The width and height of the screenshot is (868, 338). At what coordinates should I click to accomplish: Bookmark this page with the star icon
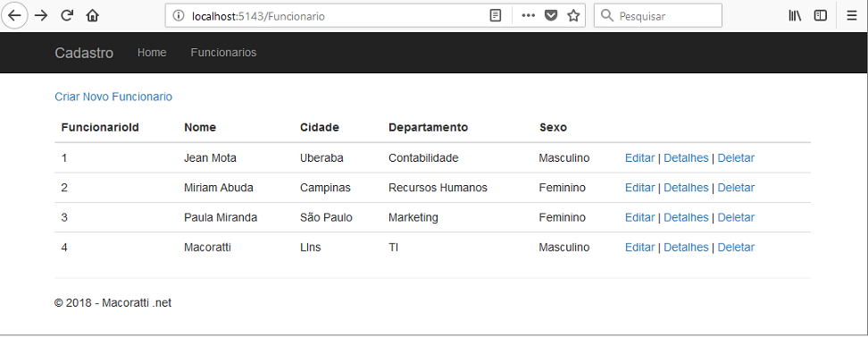[x=573, y=15]
